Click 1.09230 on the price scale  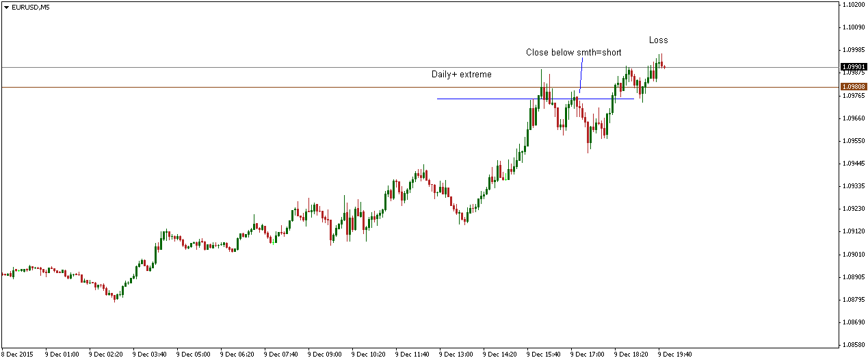853,209
